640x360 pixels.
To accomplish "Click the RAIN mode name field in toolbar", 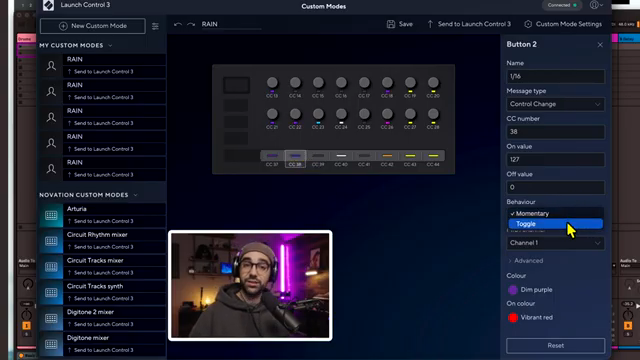I will 231,24.
